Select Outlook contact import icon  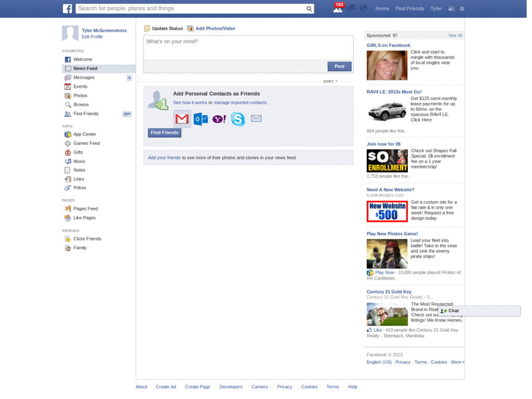(x=201, y=119)
